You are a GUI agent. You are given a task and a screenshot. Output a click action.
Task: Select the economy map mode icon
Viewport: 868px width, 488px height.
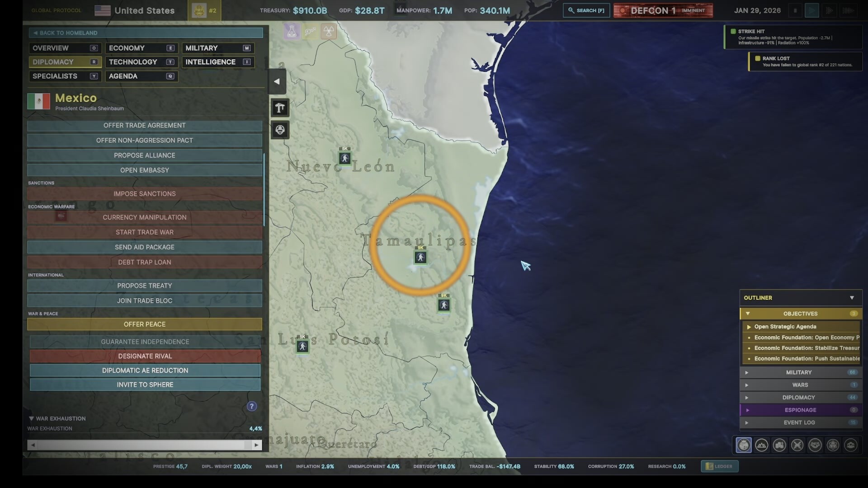(x=779, y=445)
